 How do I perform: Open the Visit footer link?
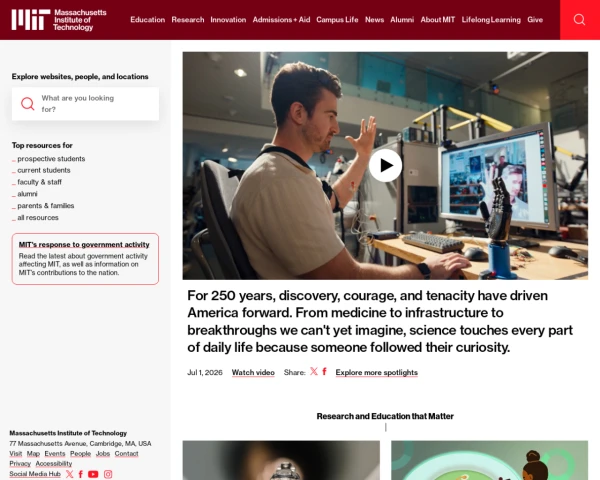[x=16, y=454]
